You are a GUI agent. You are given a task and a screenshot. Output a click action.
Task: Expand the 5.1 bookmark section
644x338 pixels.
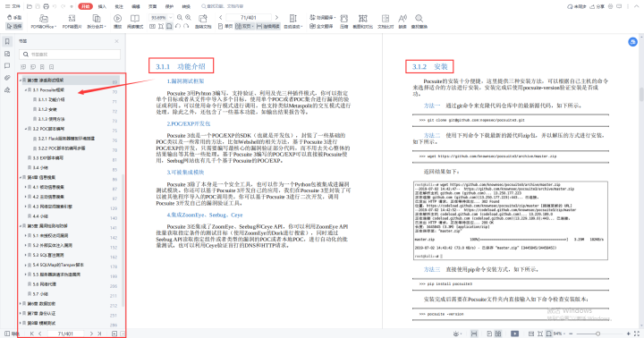pyautogui.click(x=25, y=236)
